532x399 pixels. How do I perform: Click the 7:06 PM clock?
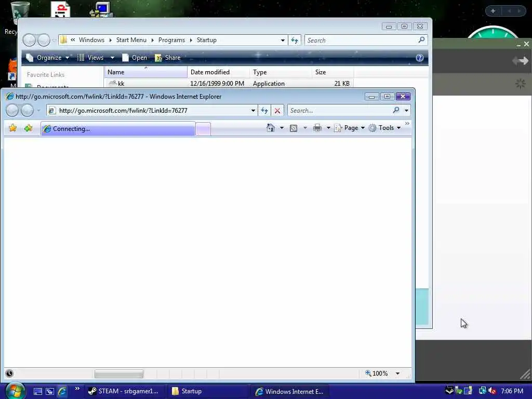click(512, 391)
